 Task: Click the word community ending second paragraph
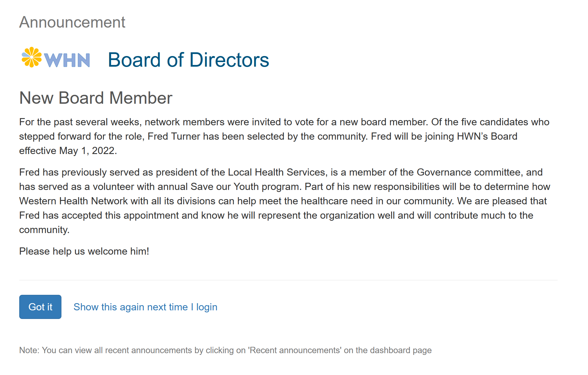click(44, 230)
